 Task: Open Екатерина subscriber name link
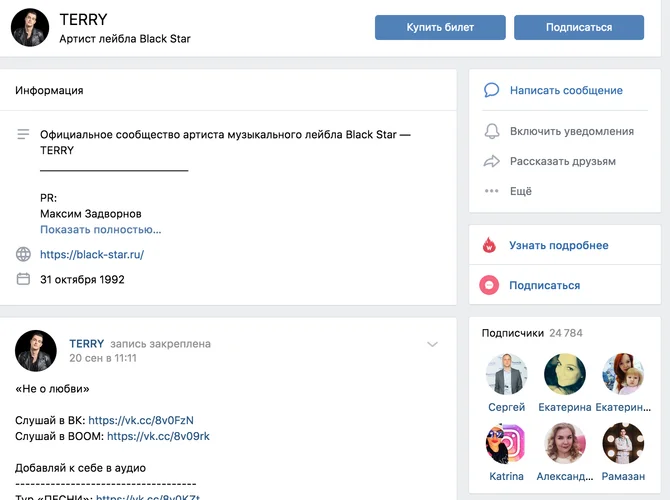565,407
